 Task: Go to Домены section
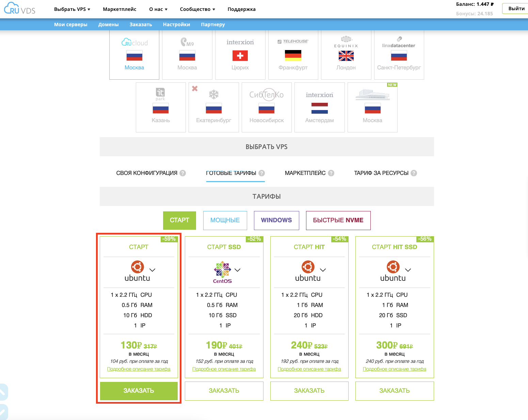[108, 25]
